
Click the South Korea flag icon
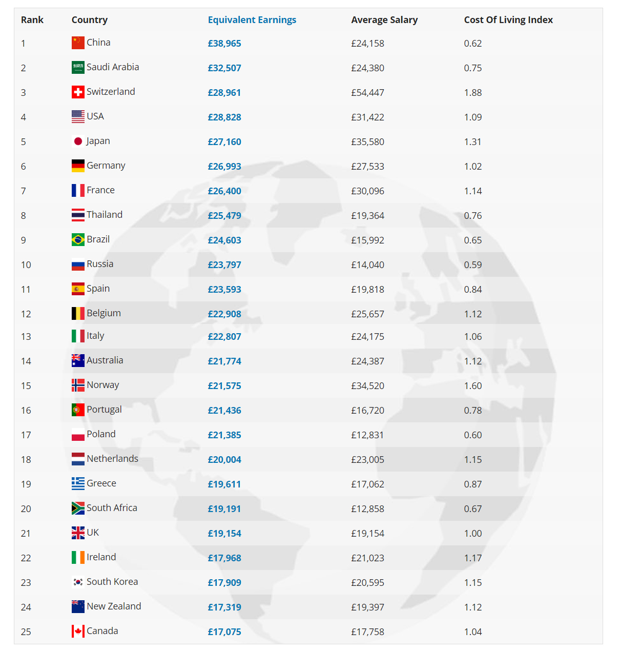pos(78,582)
